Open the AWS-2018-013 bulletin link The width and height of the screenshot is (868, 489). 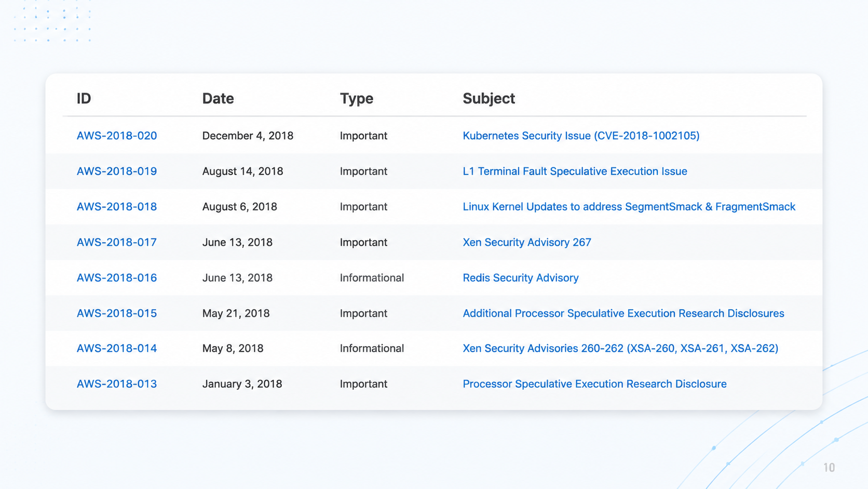click(x=117, y=384)
